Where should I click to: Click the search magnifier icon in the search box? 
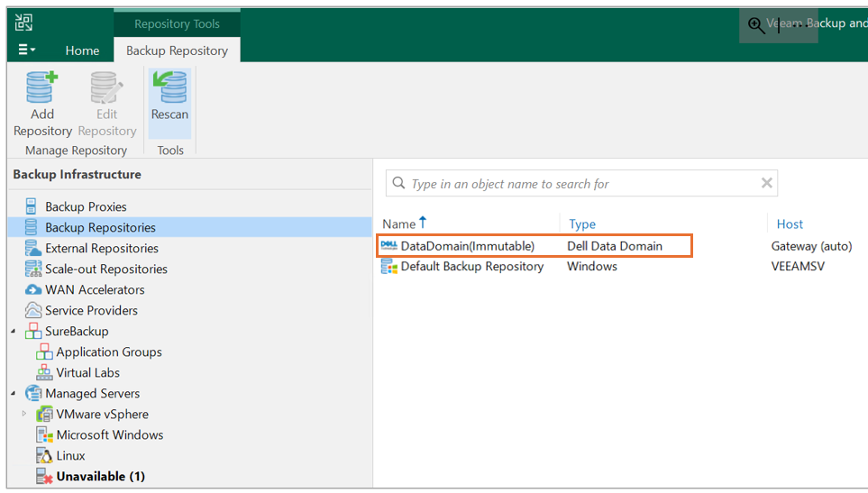[398, 183]
